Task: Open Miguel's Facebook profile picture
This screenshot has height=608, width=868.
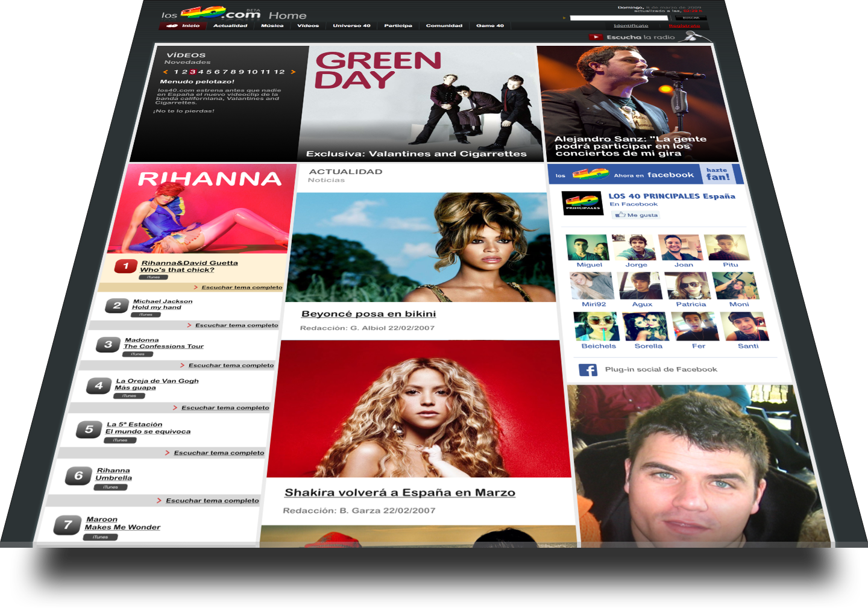Action: click(x=587, y=248)
